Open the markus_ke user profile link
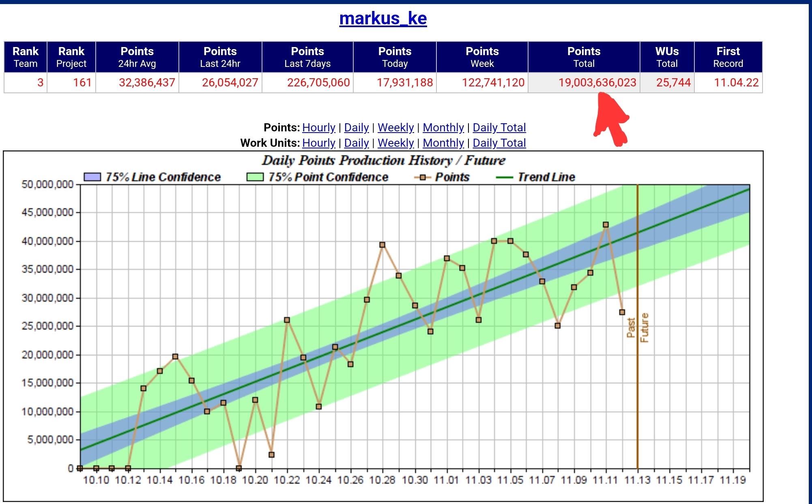 [x=383, y=18]
